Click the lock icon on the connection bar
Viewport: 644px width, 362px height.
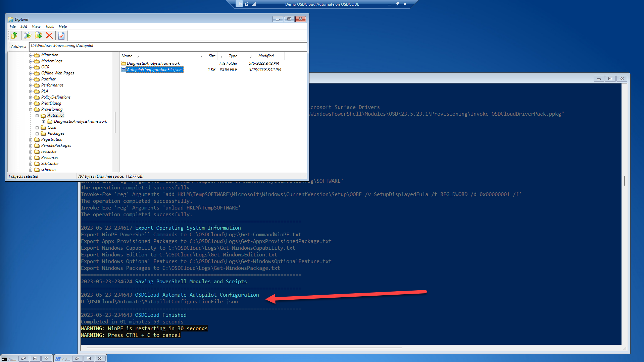pyautogui.click(x=247, y=4)
